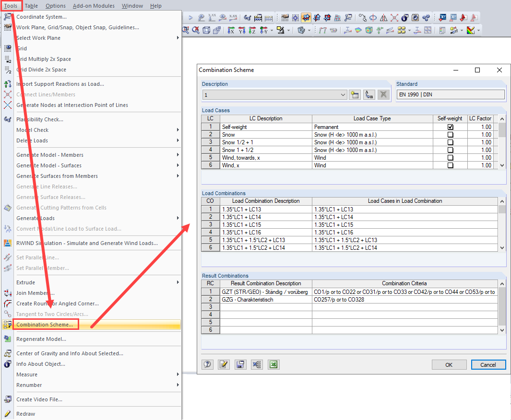This screenshot has height=420, width=511.
Task: Open the Add-on Modules menu
Action: (x=94, y=6)
